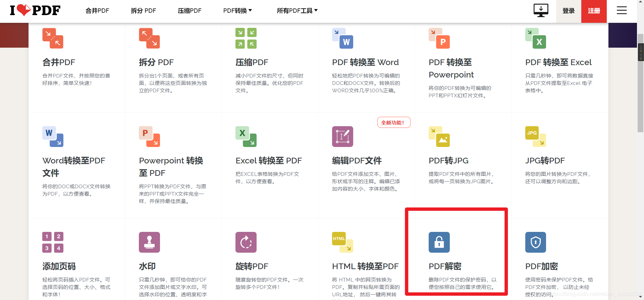Open the 编辑PDF文件 tool icon

pos(342,137)
